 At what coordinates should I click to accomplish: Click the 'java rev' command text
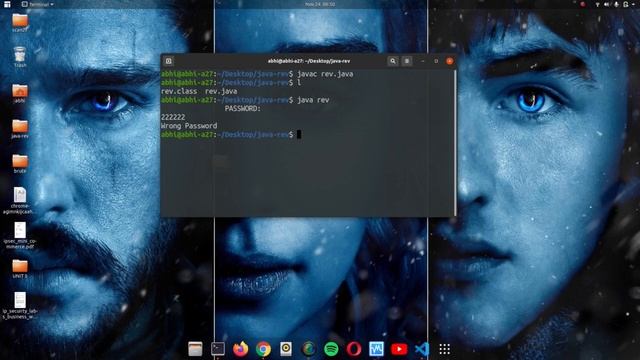pyautogui.click(x=313, y=100)
